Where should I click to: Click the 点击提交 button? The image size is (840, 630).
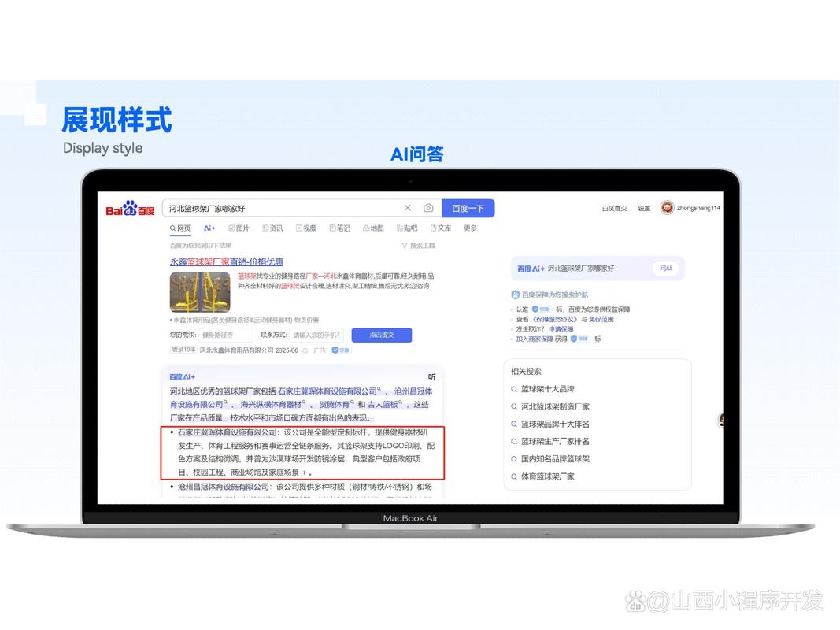pos(382,335)
